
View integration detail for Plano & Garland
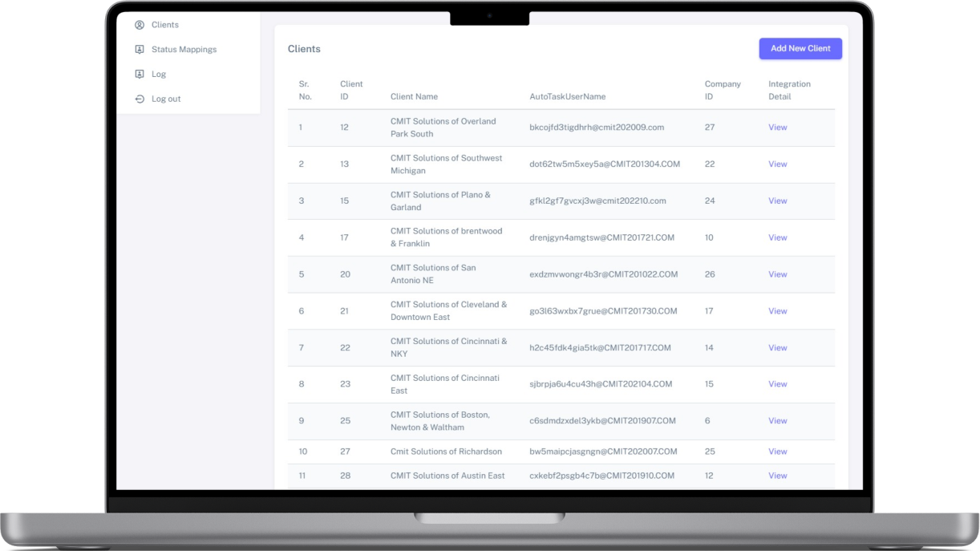778,201
